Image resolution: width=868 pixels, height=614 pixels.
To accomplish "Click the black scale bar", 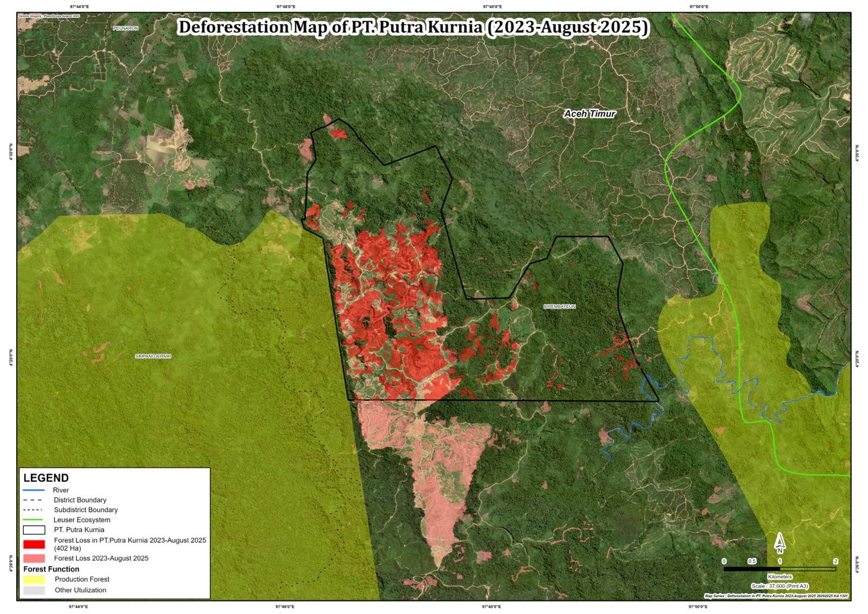I will click(x=779, y=569).
